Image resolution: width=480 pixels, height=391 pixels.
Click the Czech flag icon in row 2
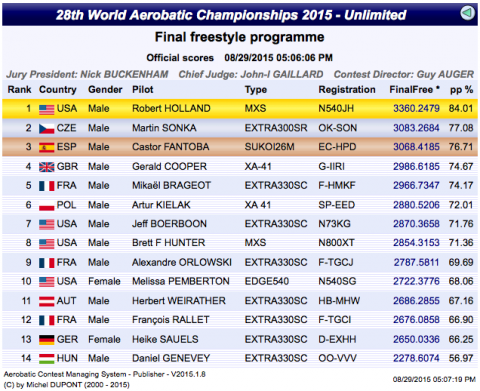pos(46,129)
